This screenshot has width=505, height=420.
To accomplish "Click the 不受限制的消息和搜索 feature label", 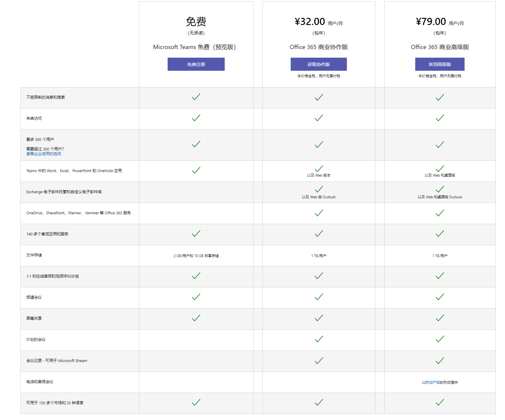I will point(45,97).
